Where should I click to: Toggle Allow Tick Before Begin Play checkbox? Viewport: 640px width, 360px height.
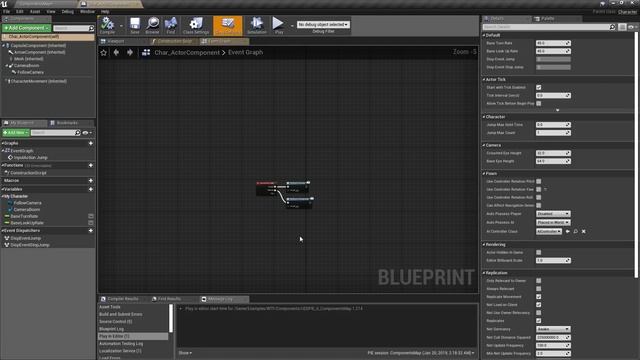[539, 104]
